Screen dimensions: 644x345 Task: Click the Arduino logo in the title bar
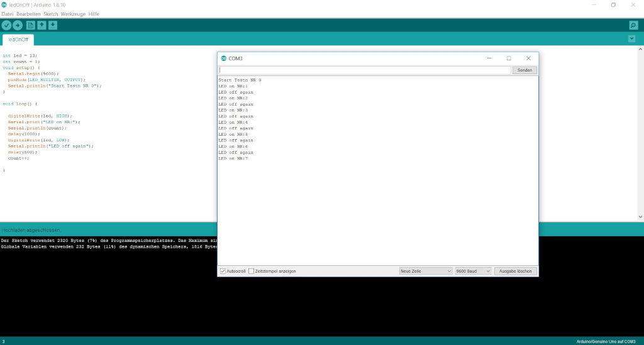[x=4, y=5]
